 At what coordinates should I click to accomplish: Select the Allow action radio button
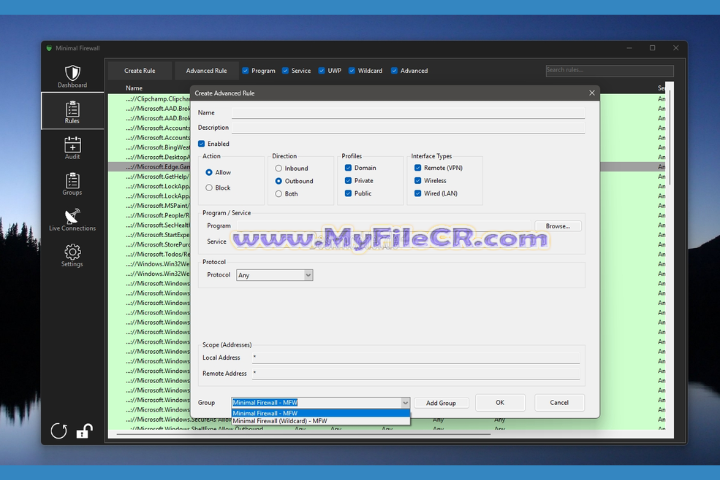209,172
